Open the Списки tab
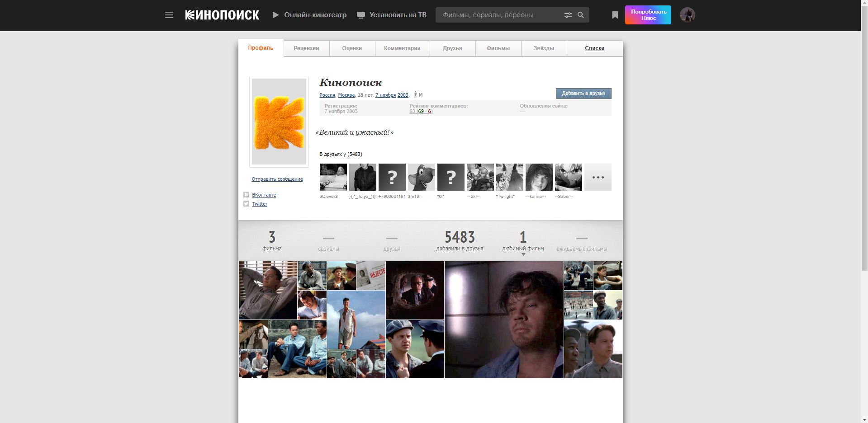868x423 pixels. click(x=595, y=48)
